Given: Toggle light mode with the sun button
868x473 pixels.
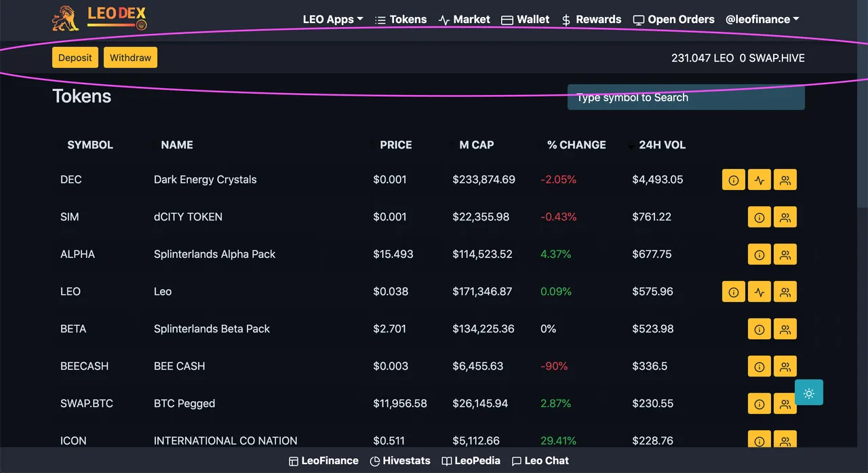Looking at the screenshot, I should point(809,392).
